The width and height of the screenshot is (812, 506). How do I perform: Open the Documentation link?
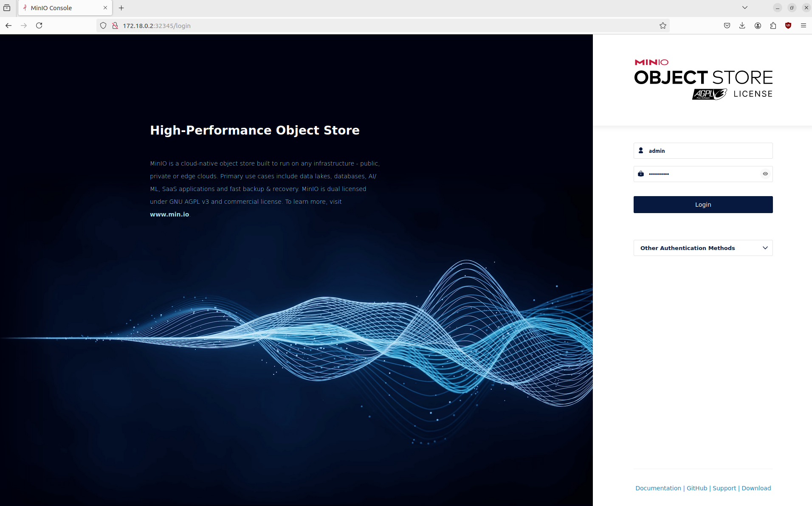pyautogui.click(x=658, y=488)
